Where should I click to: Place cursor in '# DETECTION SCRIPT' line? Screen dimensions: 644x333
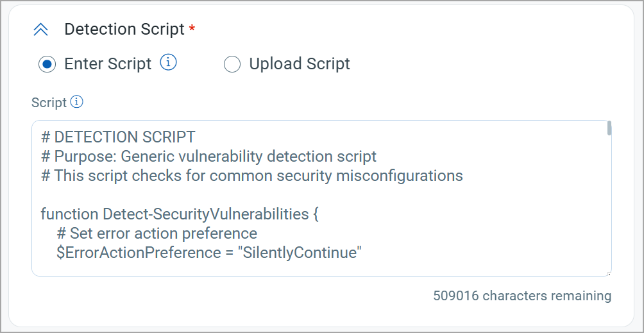118,137
